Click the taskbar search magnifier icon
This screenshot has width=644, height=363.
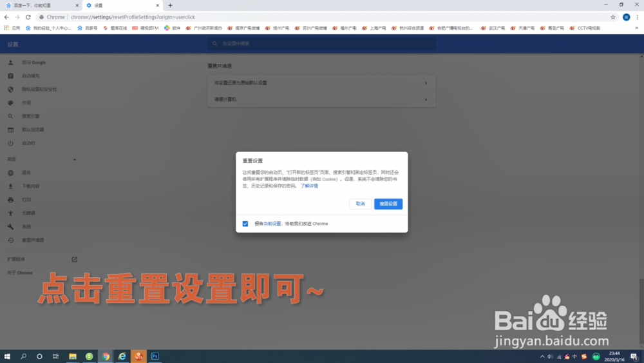pyautogui.click(x=23, y=357)
